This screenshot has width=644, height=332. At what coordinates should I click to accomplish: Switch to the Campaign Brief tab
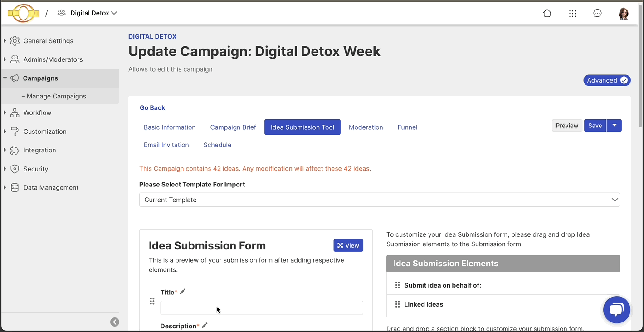(233, 127)
